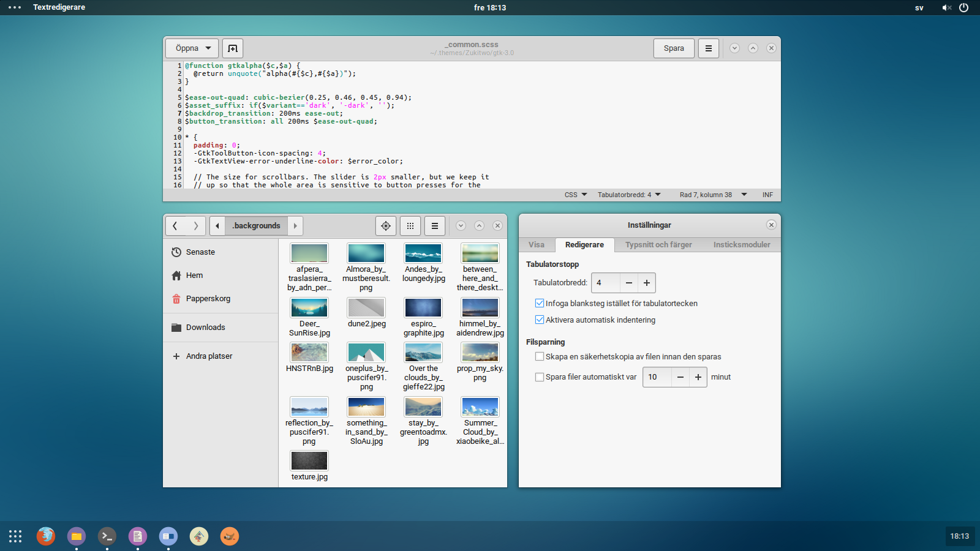Open the Öppna dropdown button
Image resolution: width=980 pixels, height=551 pixels.
192,48
